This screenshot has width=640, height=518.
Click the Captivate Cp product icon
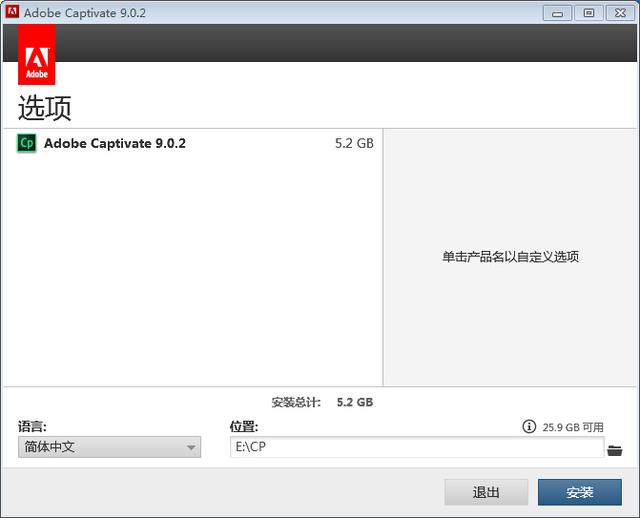(x=27, y=143)
